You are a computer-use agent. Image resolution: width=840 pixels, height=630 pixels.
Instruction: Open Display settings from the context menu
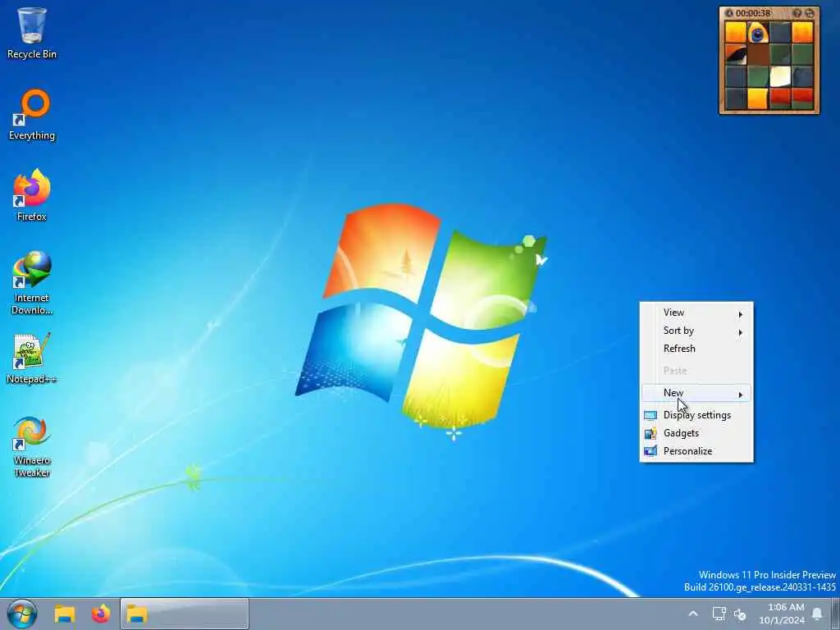[696, 415]
